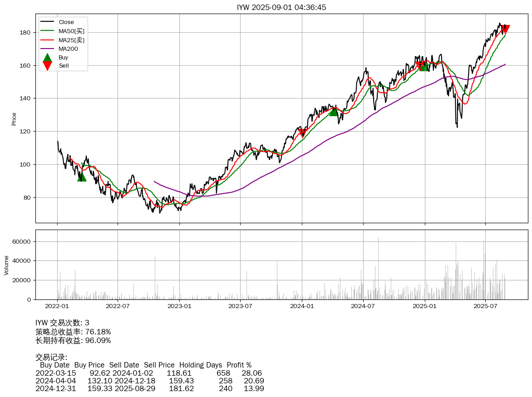Image resolution: width=532 pixels, height=397 pixels.
Task: Click the Price y-axis label
Action: tap(14, 119)
